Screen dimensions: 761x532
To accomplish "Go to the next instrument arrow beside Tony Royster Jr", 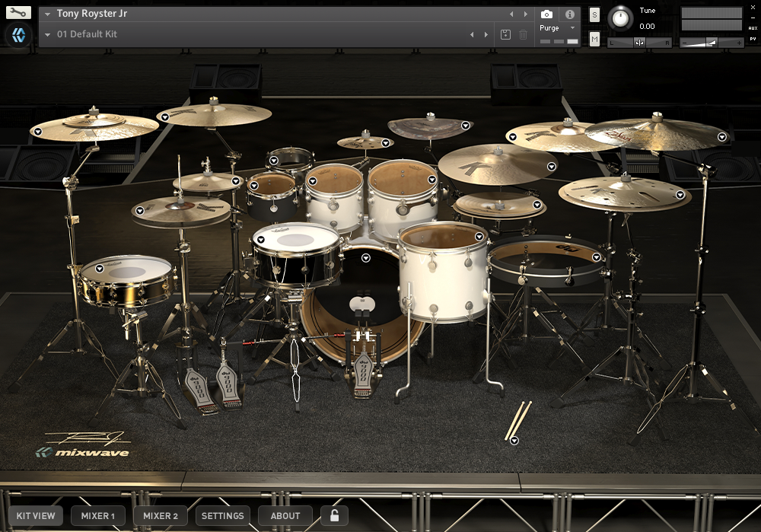I will coord(525,14).
